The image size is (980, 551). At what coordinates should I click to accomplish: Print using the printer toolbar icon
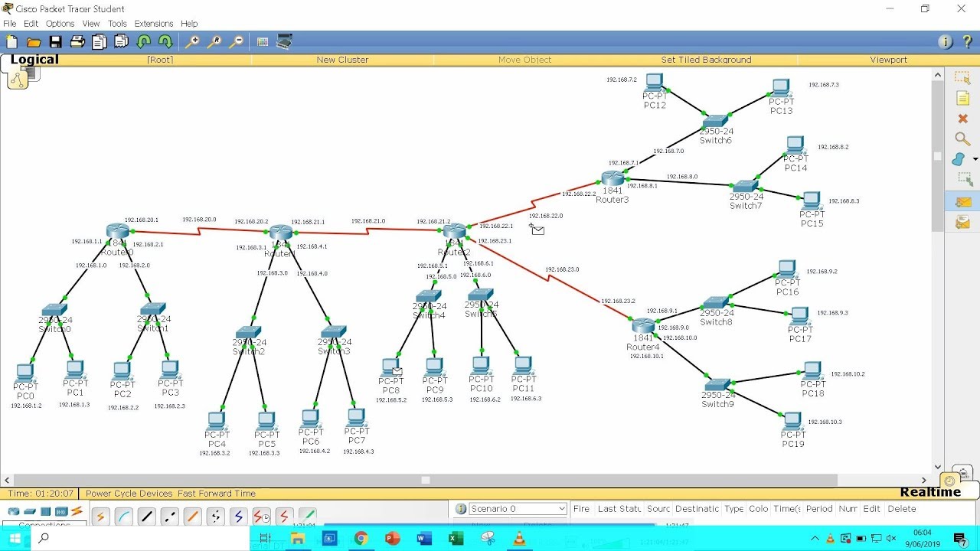tap(77, 41)
